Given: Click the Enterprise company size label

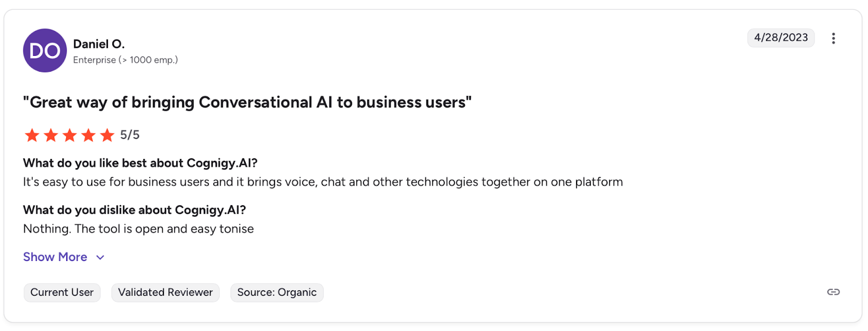Looking at the screenshot, I should [x=125, y=60].
